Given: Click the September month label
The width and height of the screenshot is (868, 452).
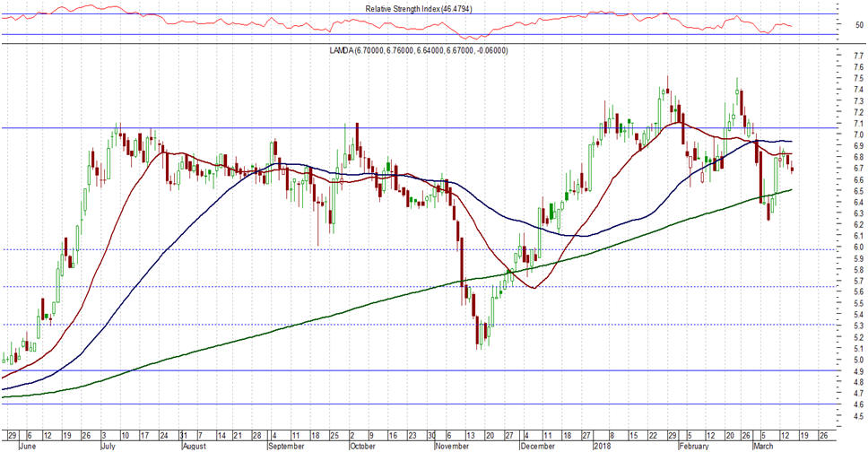Looking at the screenshot, I should click(x=286, y=446).
